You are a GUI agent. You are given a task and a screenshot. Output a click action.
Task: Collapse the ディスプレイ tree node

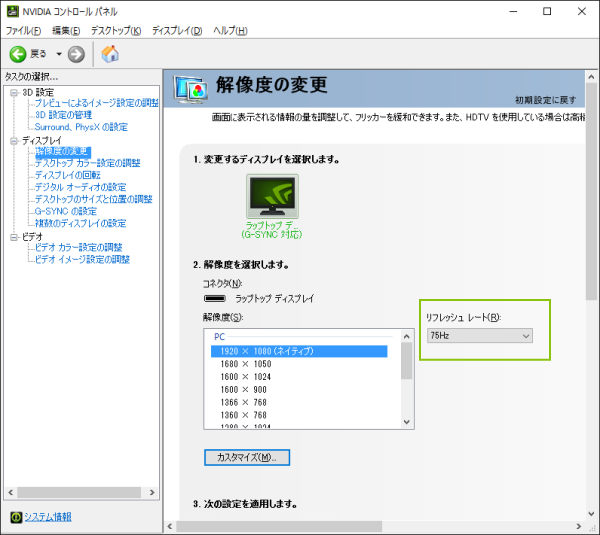(14, 141)
